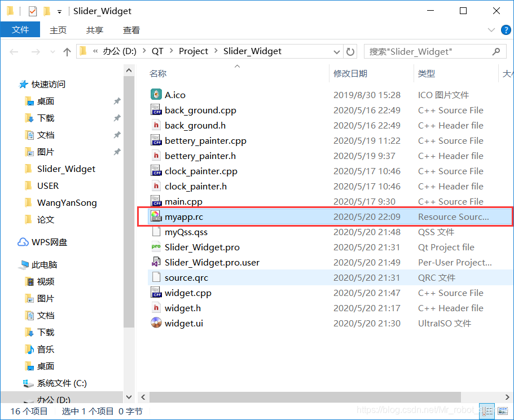Click the main.cpp file icon
The image size is (514, 420).
(x=156, y=201)
